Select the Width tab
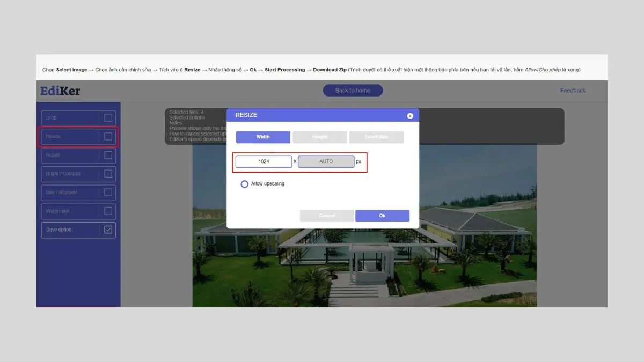644x362 pixels. pyautogui.click(x=263, y=137)
